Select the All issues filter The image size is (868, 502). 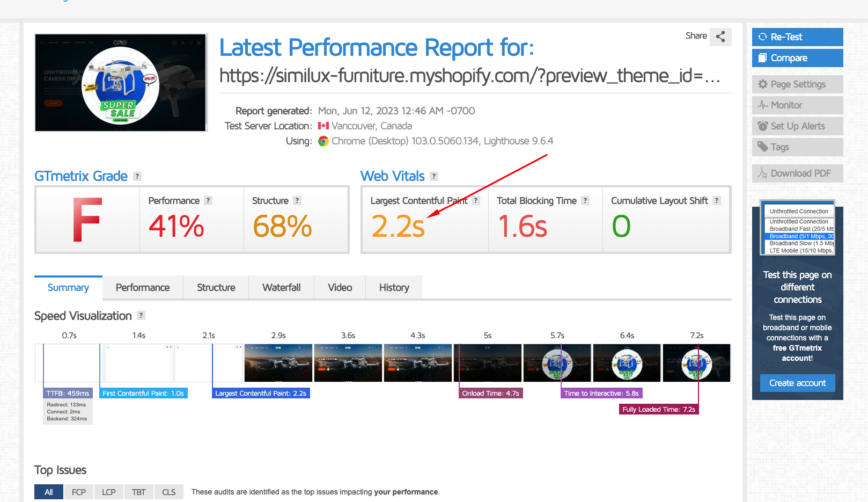point(49,492)
